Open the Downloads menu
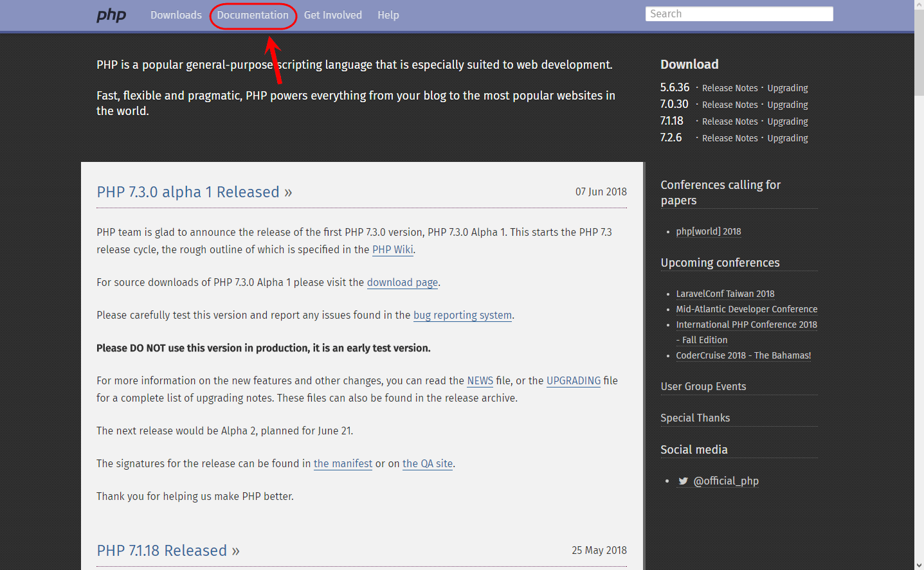924x570 pixels. click(176, 15)
